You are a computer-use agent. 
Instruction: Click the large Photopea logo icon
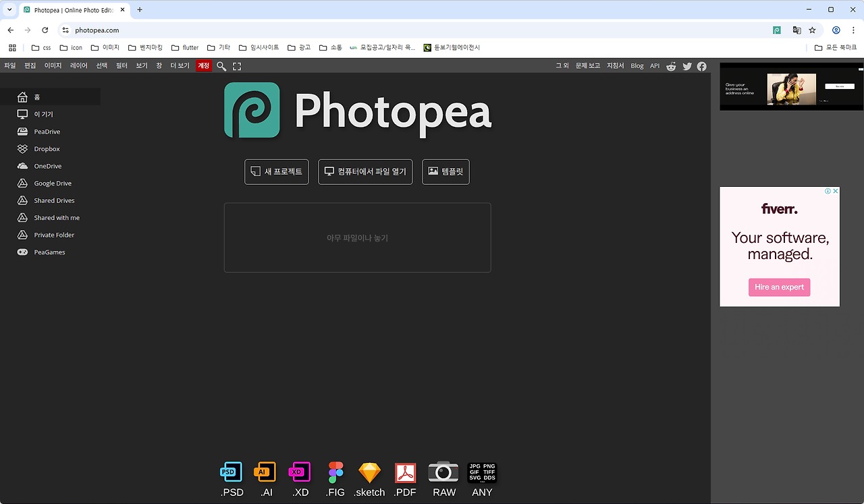(x=252, y=110)
